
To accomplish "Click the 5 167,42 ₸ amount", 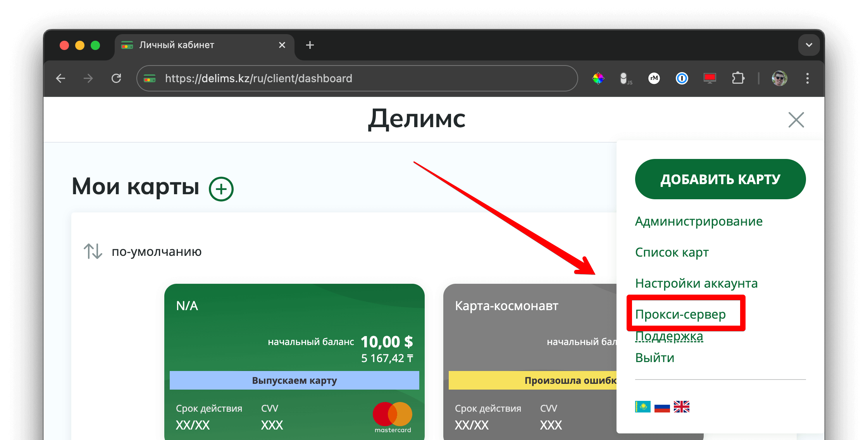I will tap(387, 358).
